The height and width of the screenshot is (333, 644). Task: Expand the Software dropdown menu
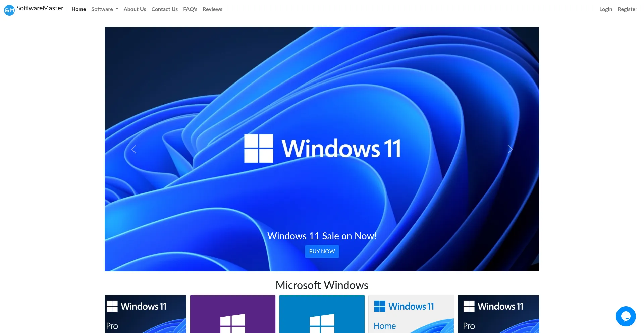(105, 9)
